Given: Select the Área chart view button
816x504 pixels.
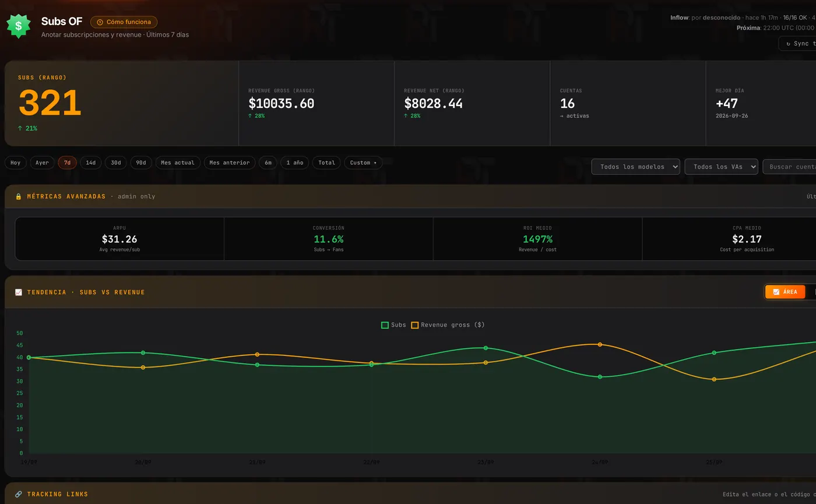Looking at the screenshot, I should coord(785,292).
